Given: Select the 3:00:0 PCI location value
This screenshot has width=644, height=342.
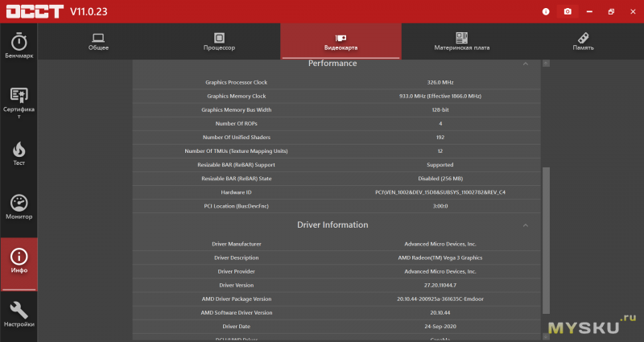Looking at the screenshot, I should 440,206.
